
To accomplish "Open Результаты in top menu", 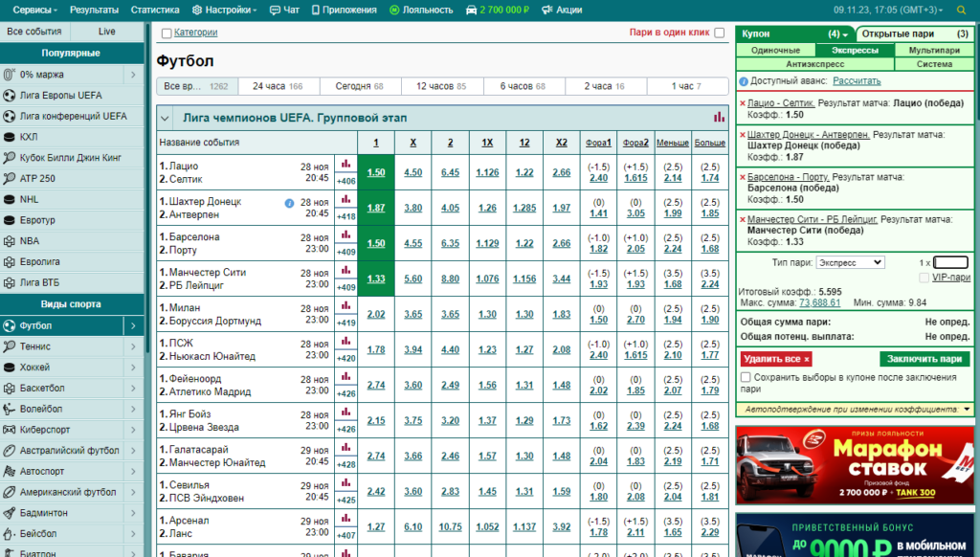I will pyautogui.click(x=95, y=10).
